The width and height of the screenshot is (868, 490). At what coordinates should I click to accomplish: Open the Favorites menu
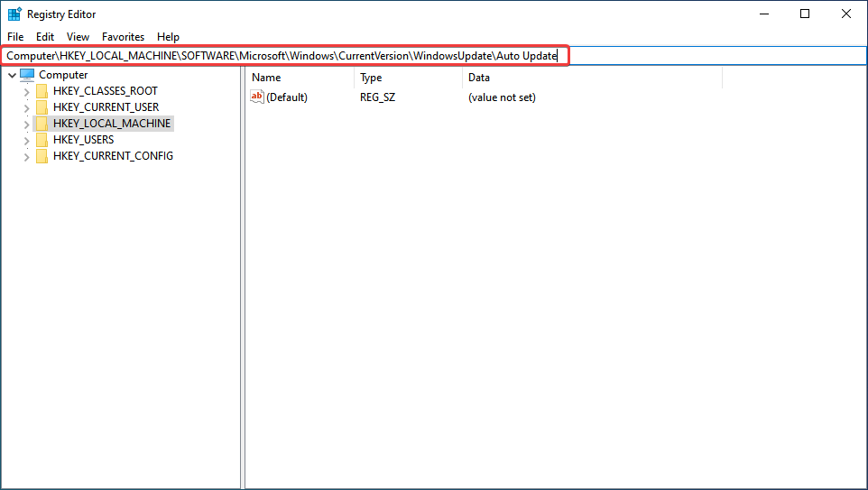(123, 36)
